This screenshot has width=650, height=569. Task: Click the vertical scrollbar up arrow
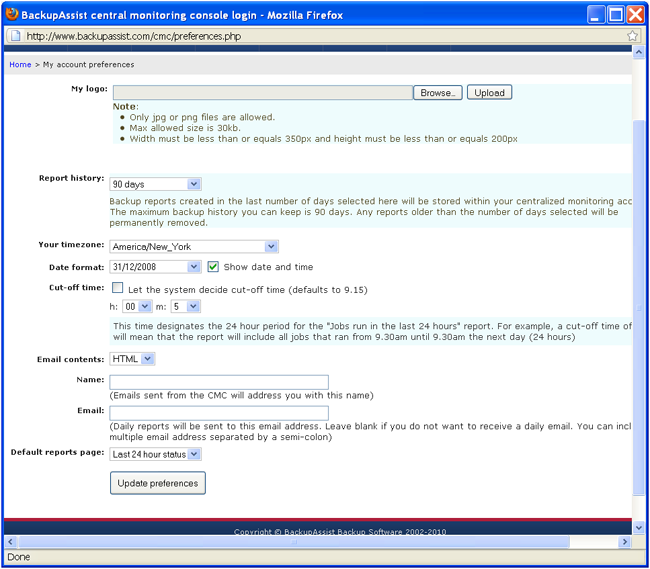[639, 52]
